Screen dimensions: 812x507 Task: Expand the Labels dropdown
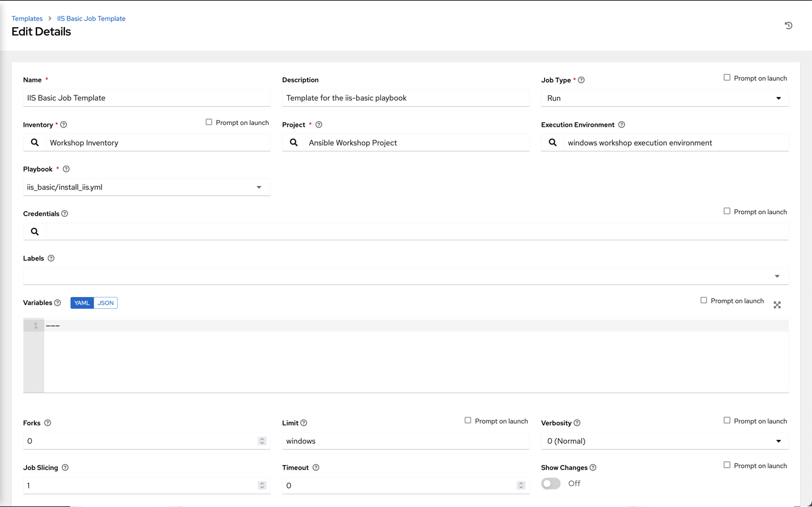coord(777,276)
